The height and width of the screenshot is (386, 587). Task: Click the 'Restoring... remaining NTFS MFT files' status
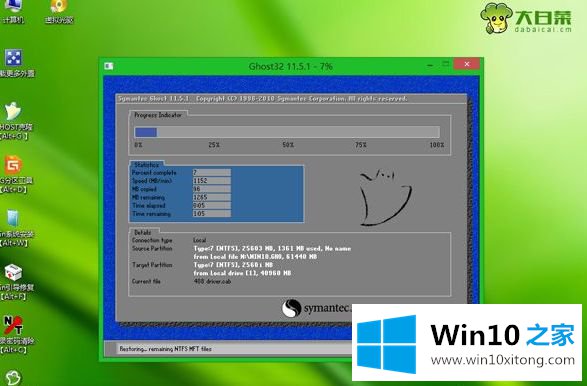point(165,349)
